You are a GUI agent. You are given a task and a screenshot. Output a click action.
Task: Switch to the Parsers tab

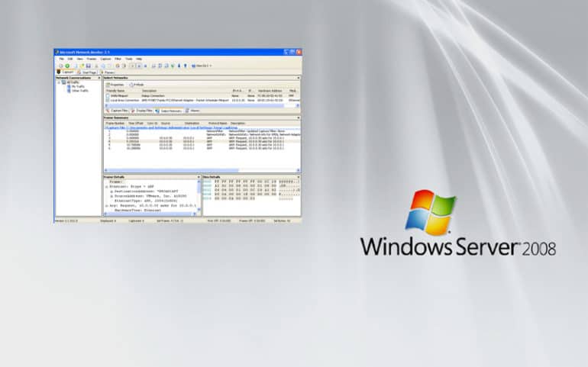(x=108, y=72)
